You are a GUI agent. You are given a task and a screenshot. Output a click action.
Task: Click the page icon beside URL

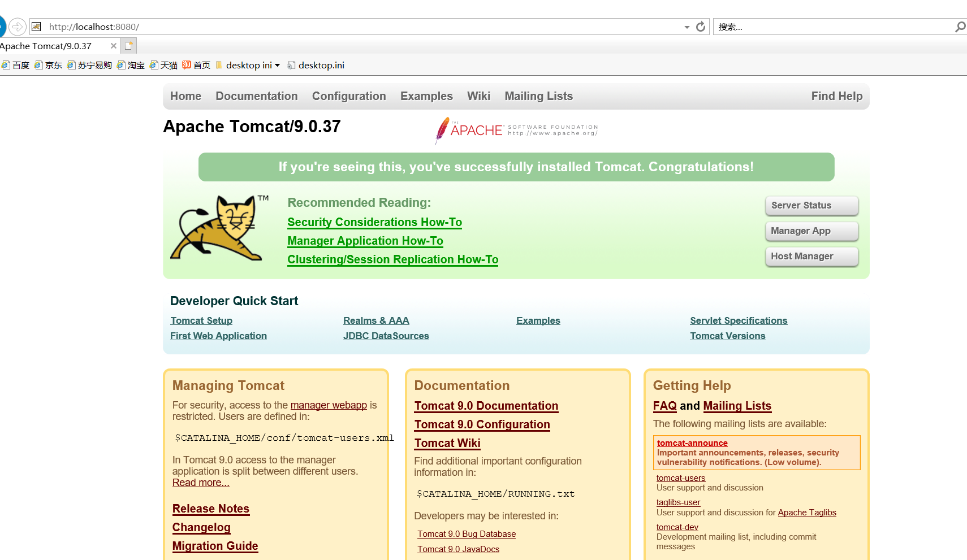point(37,27)
